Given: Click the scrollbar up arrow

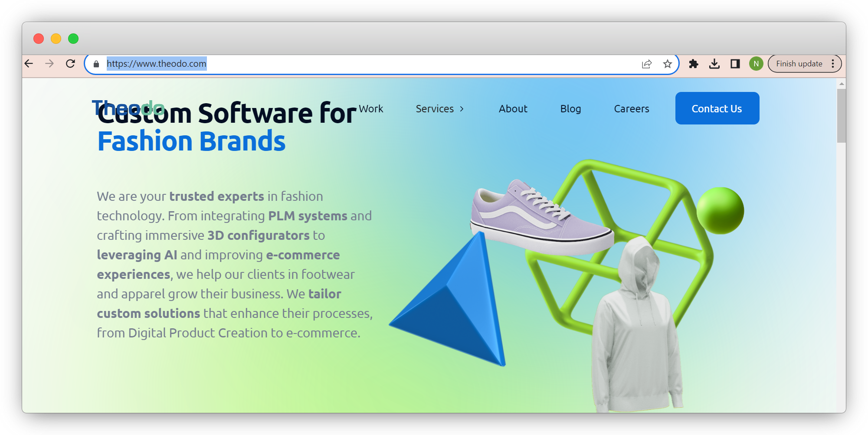Looking at the screenshot, I should pos(841,84).
